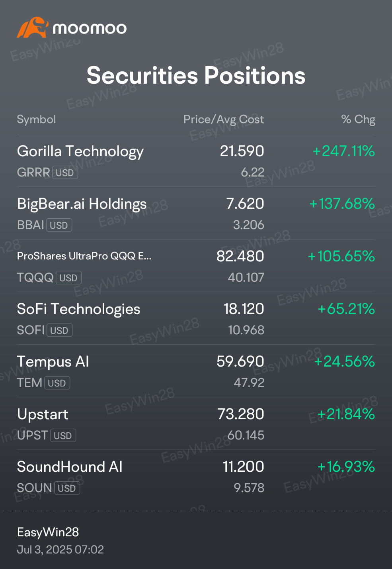Click the EasyWin28 username at bottom
Screen dimensions: 392x569
click(x=48, y=532)
